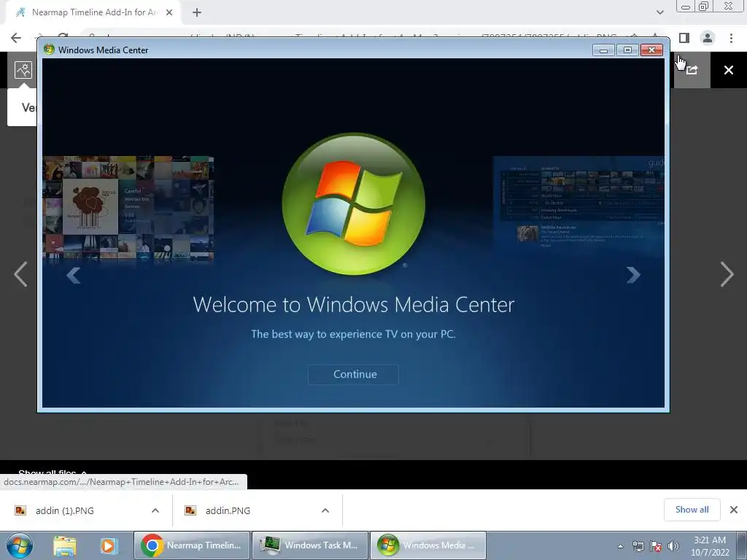
Task: Switch to Windows Task Manager taskbar button
Action: pos(309,545)
